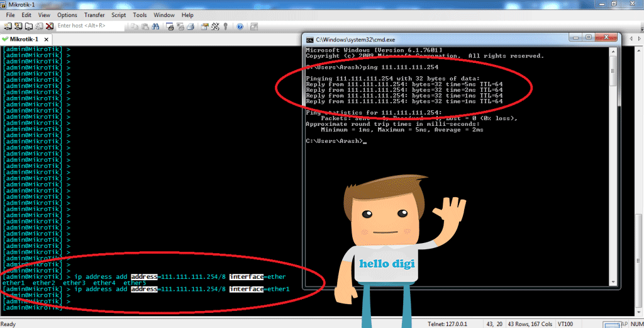This screenshot has height=328, width=644.
Task: Click the Copy toolbar icon
Action: (x=135, y=26)
